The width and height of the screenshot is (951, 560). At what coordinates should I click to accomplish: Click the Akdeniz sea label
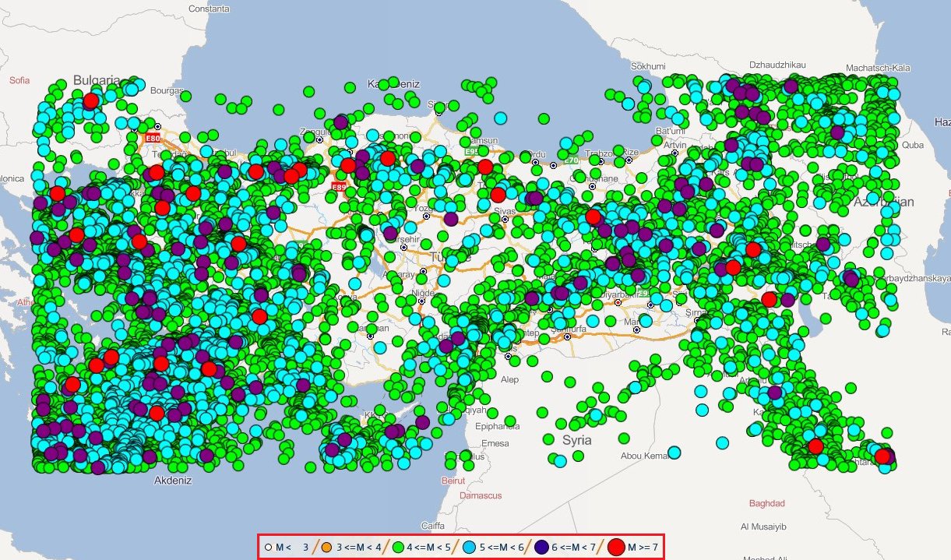point(173,481)
